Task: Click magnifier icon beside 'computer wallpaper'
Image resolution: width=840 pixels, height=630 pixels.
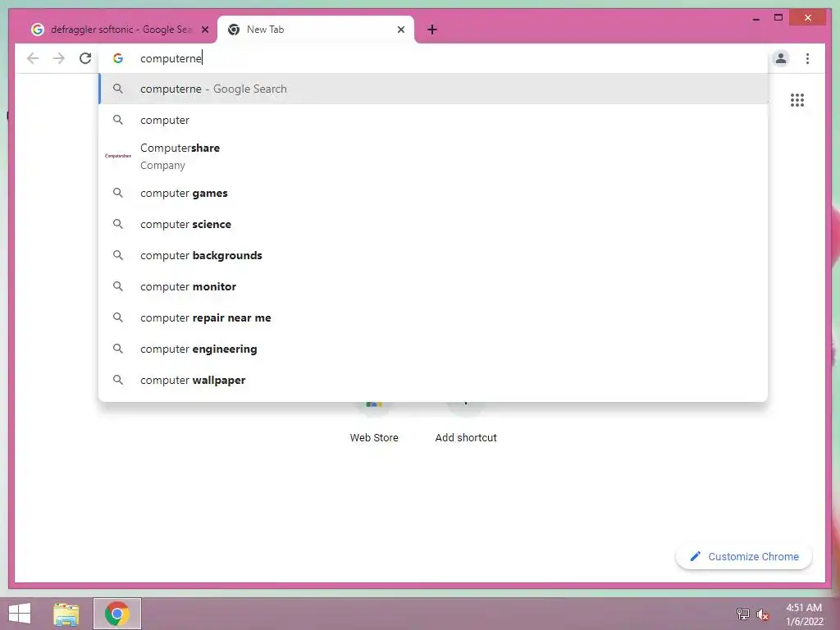Action: coord(118,380)
